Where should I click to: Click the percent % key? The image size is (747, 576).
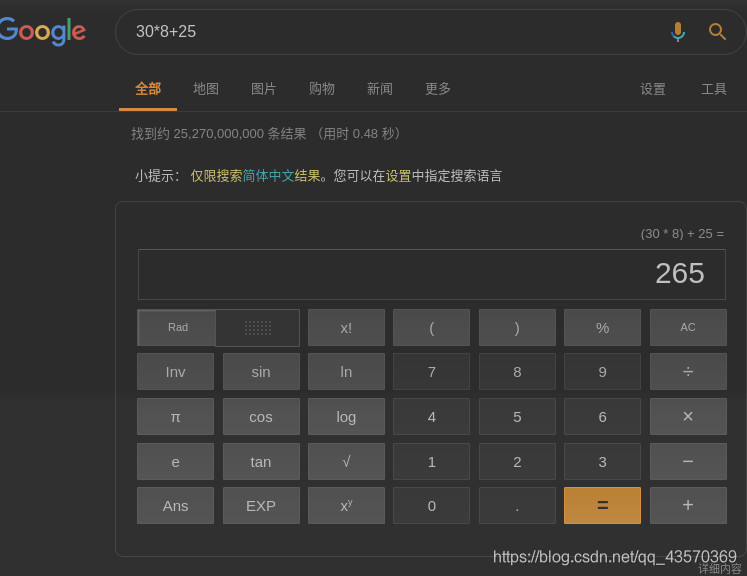(602, 327)
